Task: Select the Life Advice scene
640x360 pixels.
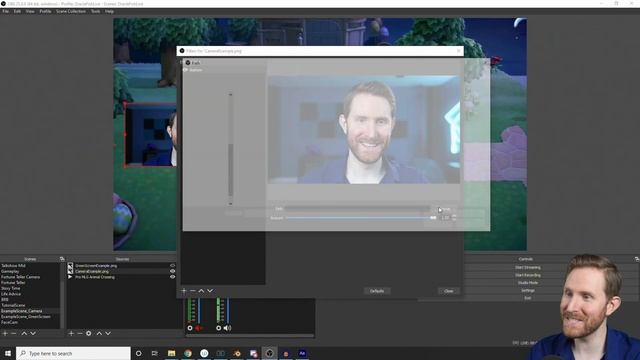Action: click(31, 294)
